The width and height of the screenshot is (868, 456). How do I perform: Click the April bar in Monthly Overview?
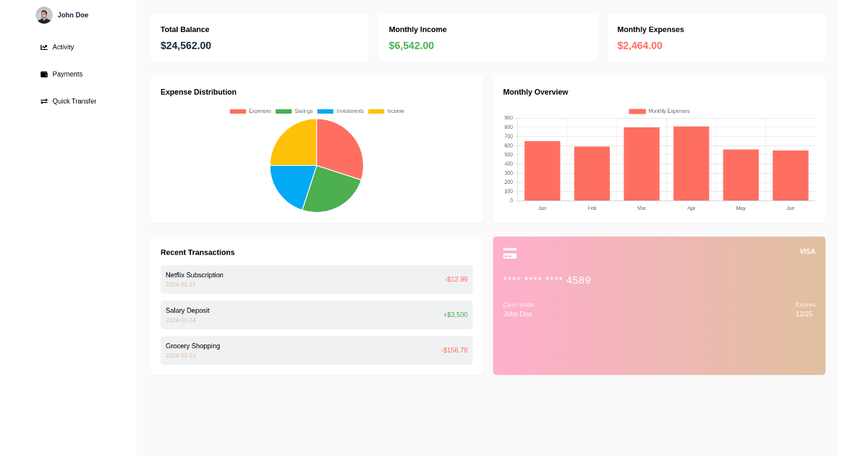coord(691,163)
